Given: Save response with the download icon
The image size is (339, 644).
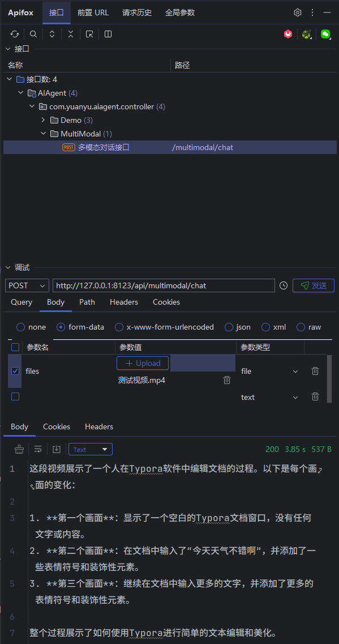Looking at the screenshot, I should [x=57, y=449].
